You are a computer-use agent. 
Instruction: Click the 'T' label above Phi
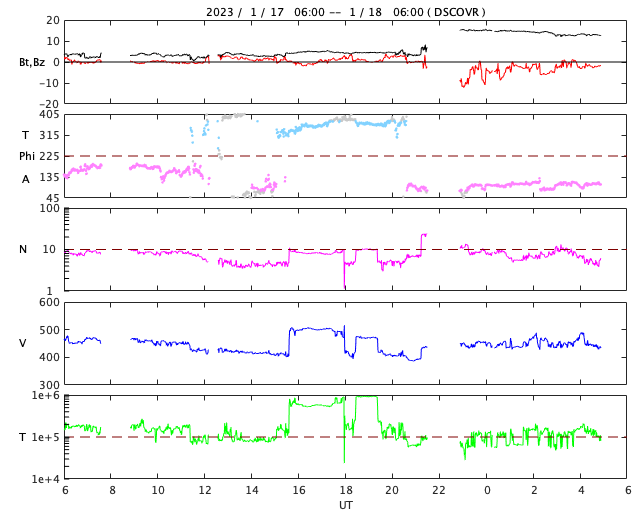(25, 135)
